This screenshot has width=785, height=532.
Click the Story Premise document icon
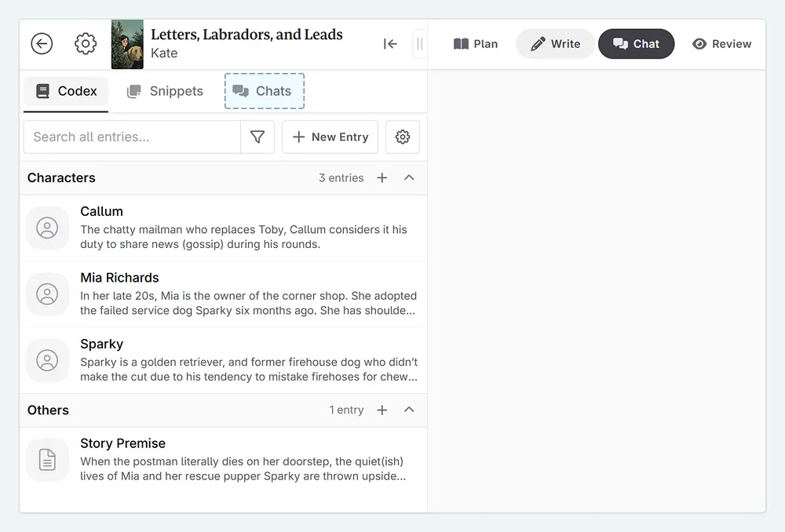tap(47, 460)
